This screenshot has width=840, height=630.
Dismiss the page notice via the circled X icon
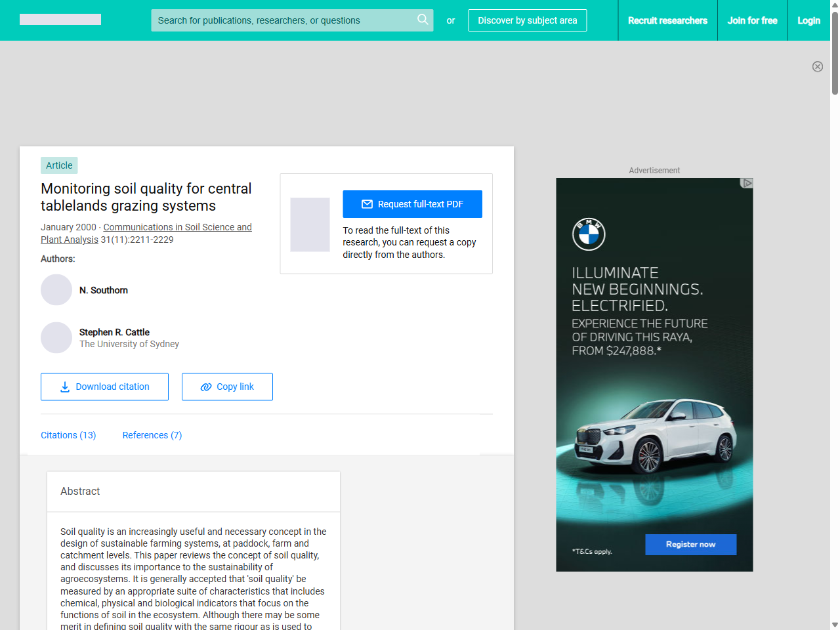818,66
